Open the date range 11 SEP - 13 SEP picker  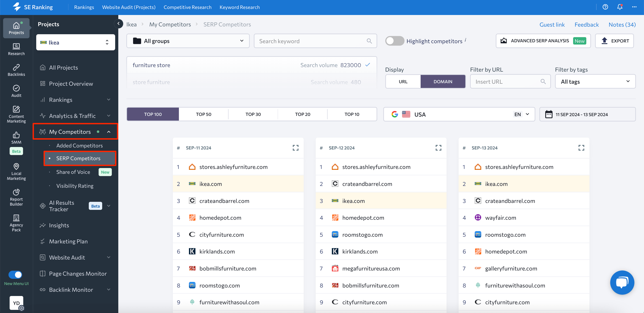[x=587, y=114]
